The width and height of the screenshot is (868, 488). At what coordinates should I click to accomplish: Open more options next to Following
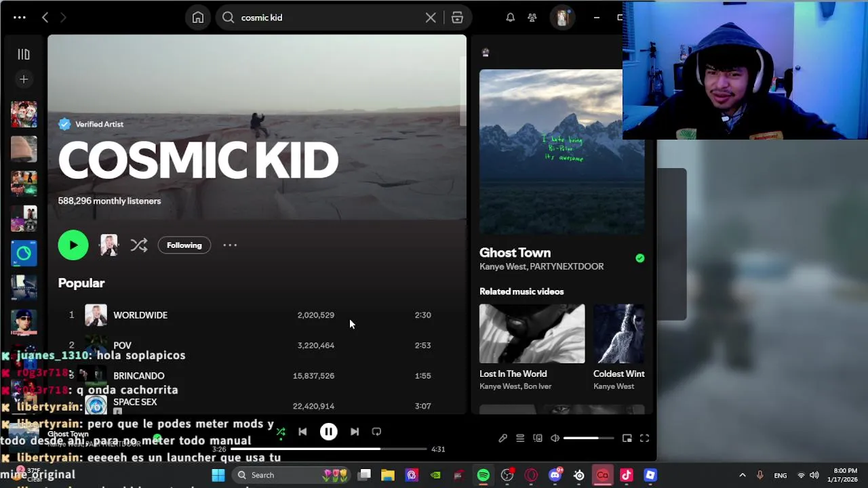coord(230,245)
